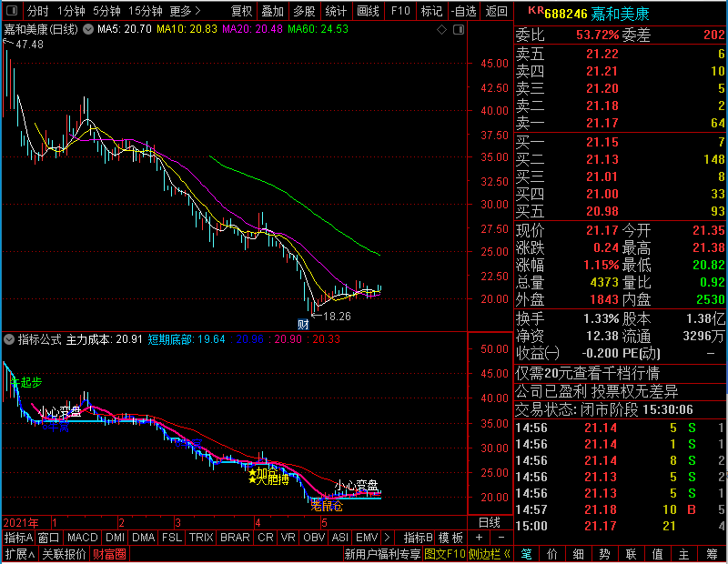
Task: Switch indicator to BRAR
Action: click(x=235, y=538)
